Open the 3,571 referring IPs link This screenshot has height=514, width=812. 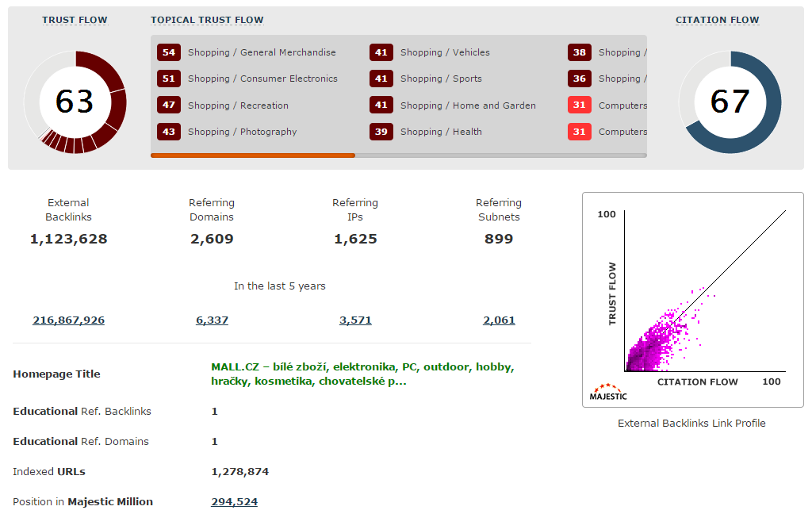coord(355,320)
